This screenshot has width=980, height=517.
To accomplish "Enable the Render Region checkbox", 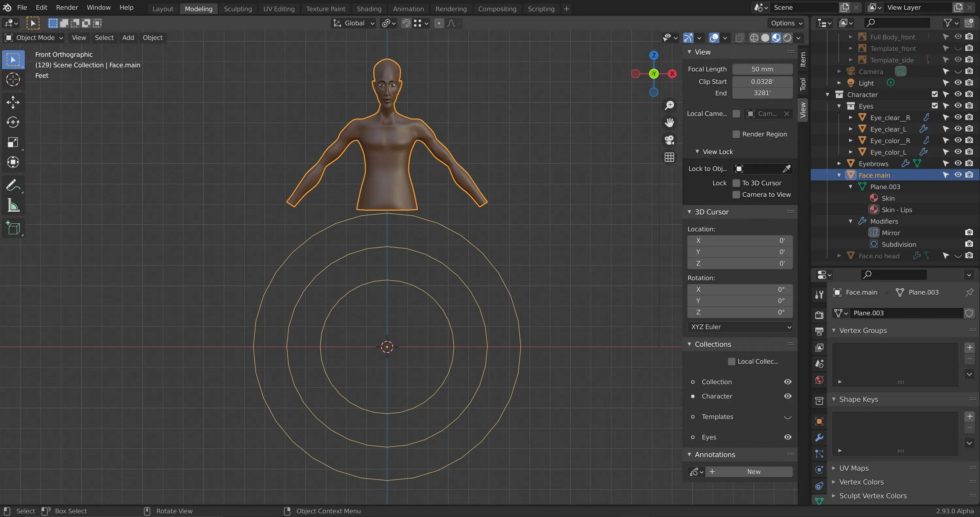I will (736, 134).
